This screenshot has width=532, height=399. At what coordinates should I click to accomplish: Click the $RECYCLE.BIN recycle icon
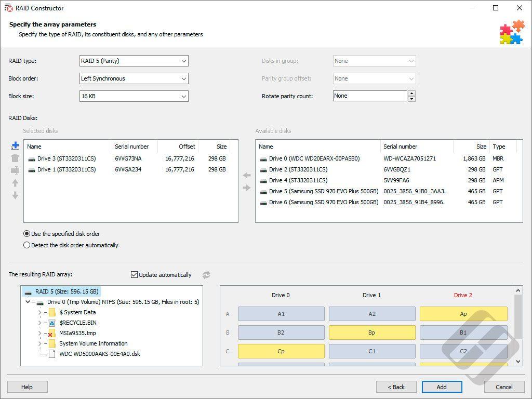point(52,323)
